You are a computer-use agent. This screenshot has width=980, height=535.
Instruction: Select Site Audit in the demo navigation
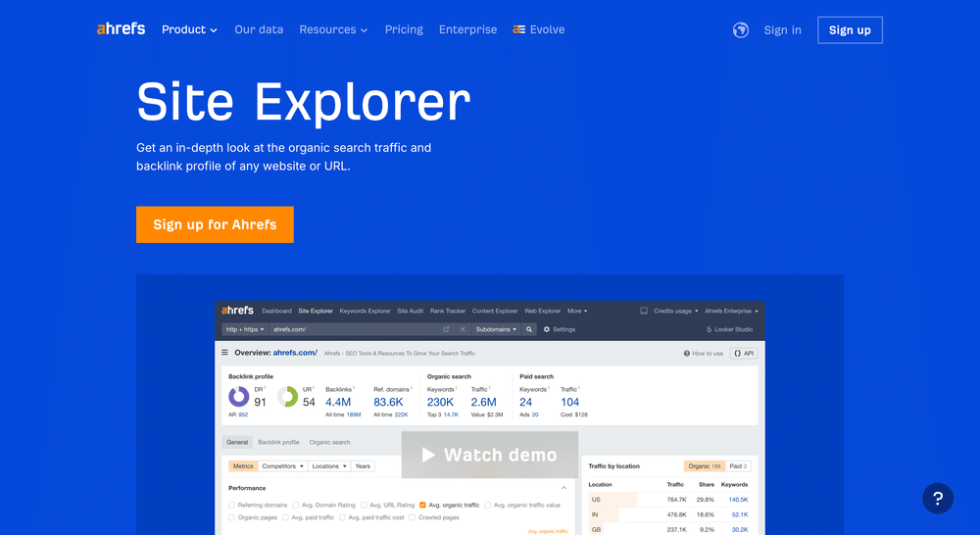click(410, 311)
